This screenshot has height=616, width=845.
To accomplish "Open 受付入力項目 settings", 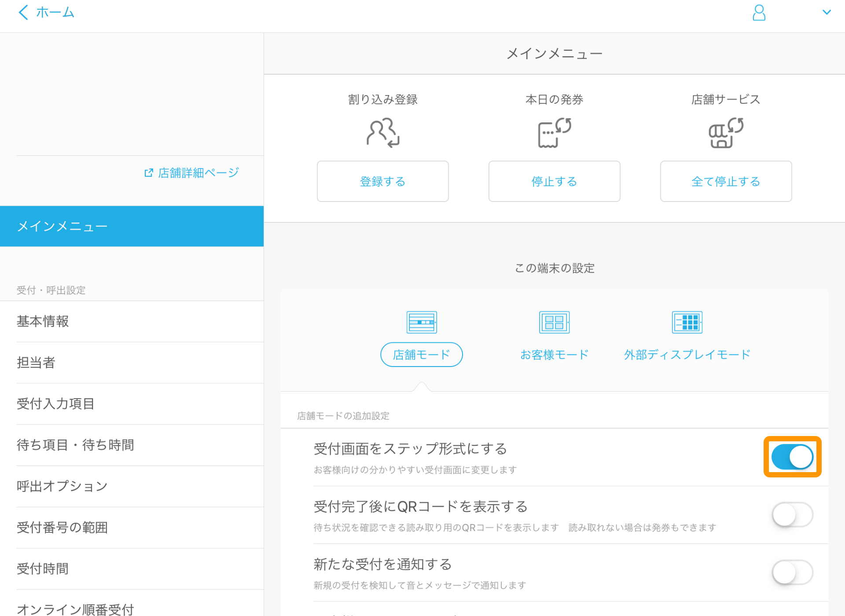I will [132, 404].
